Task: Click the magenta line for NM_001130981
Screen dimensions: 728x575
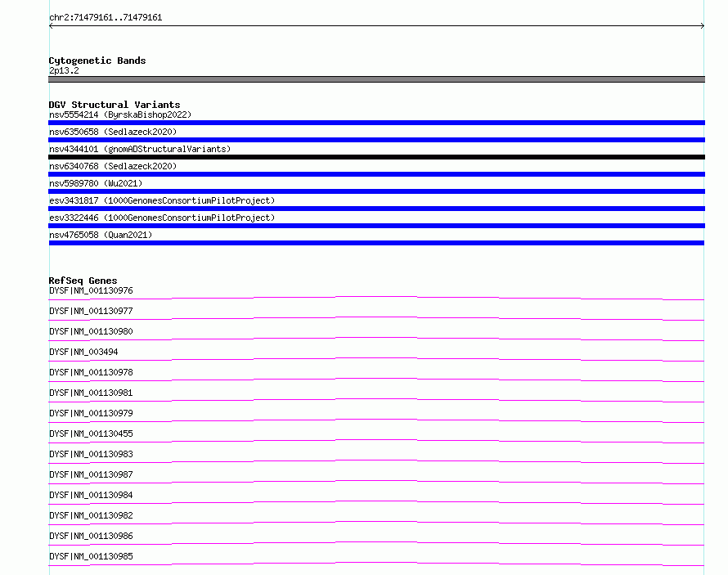Action: click(376, 400)
